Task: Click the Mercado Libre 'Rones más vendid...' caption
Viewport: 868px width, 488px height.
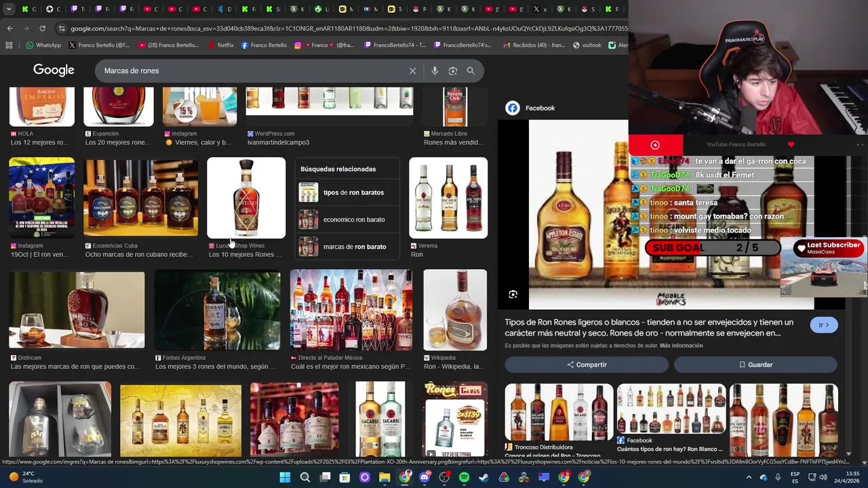Action: point(454,142)
